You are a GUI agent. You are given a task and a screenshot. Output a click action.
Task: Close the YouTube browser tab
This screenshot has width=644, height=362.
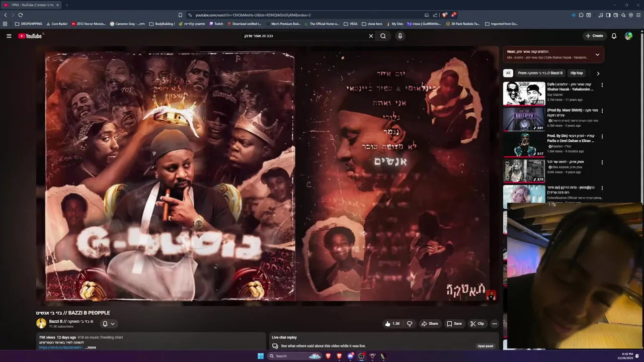click(57, 5)
